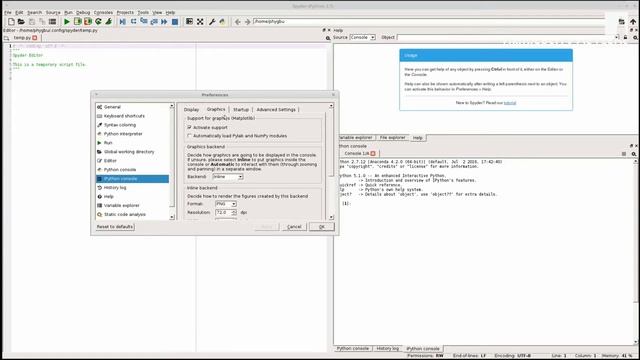Open the Help Source Console dropdown
640x360 pixels.
(x=362, y=37)
